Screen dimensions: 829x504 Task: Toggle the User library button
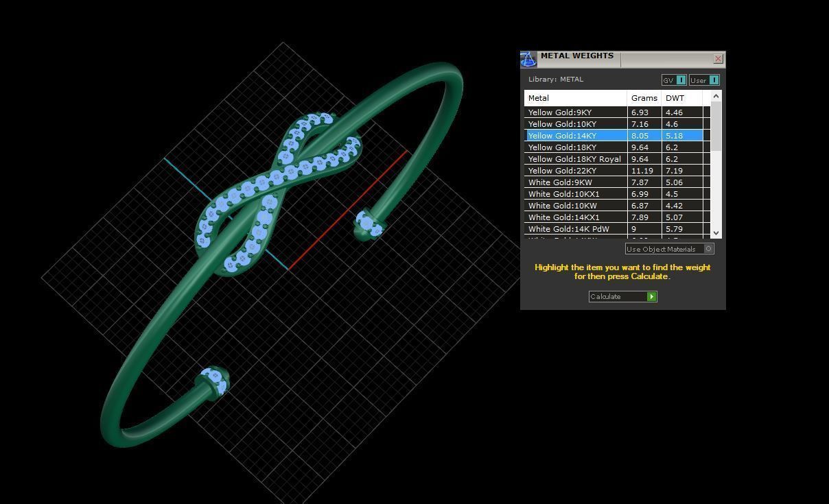pyautogui.click(x=704, y=80)
